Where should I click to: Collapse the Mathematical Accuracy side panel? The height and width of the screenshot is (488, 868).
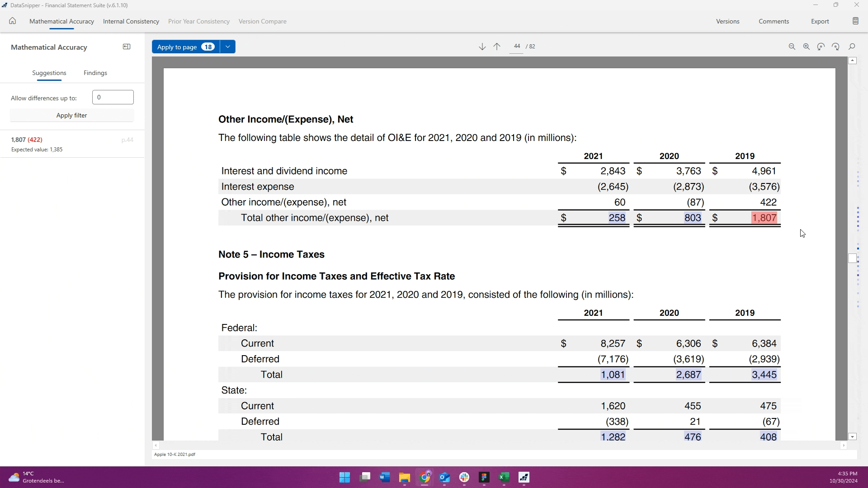[127, 47]
